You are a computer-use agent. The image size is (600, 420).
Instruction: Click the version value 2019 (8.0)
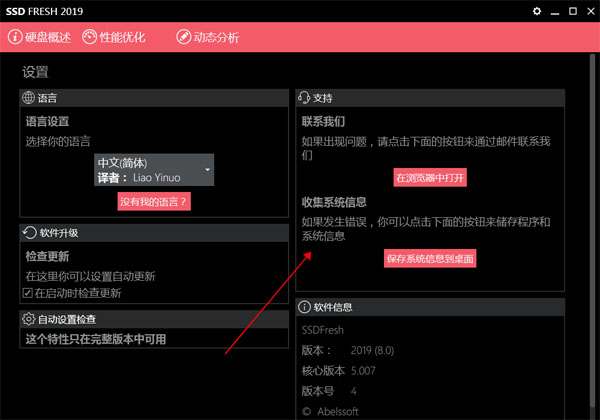[372, 350]
